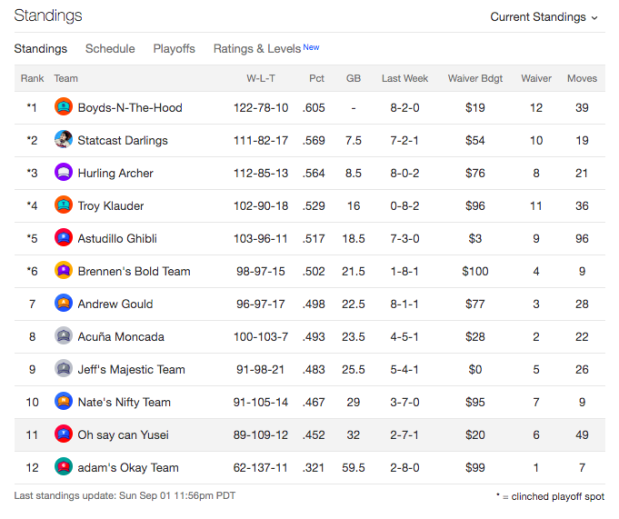Click the Waiver Bdgt column header
Image resolution: width=619 pixels, height=519 pixels.
tap(475, 78)
